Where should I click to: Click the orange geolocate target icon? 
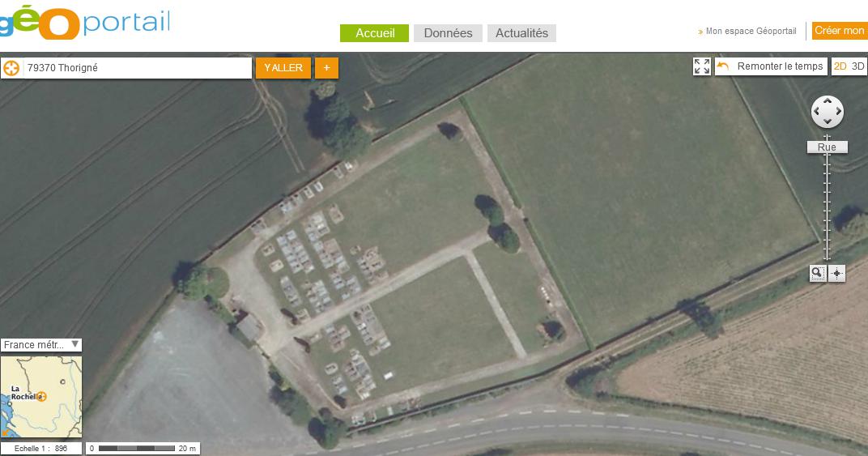click(x=11, y=68)
